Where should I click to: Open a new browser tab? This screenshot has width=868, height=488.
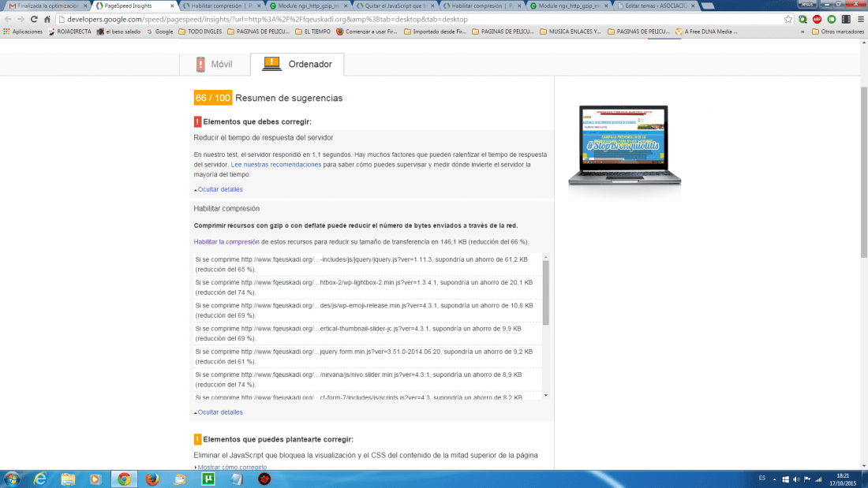tap(708, 6)
